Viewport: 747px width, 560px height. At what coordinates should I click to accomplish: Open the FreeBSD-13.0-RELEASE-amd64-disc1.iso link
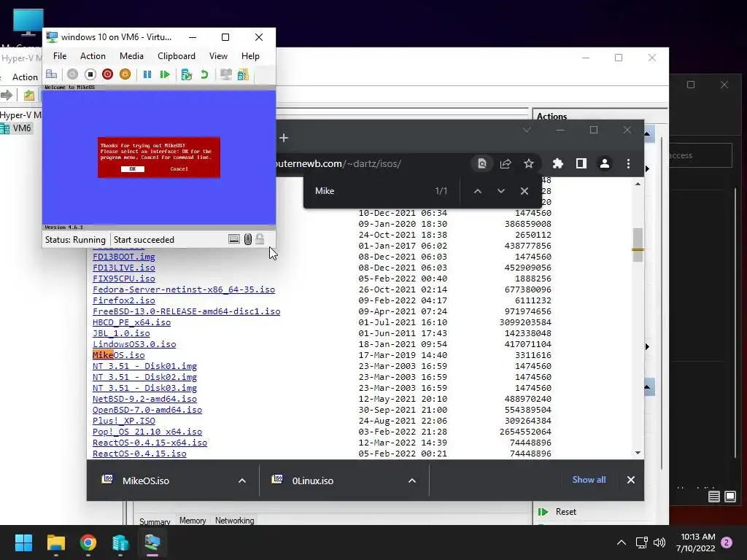coord(186,311)
